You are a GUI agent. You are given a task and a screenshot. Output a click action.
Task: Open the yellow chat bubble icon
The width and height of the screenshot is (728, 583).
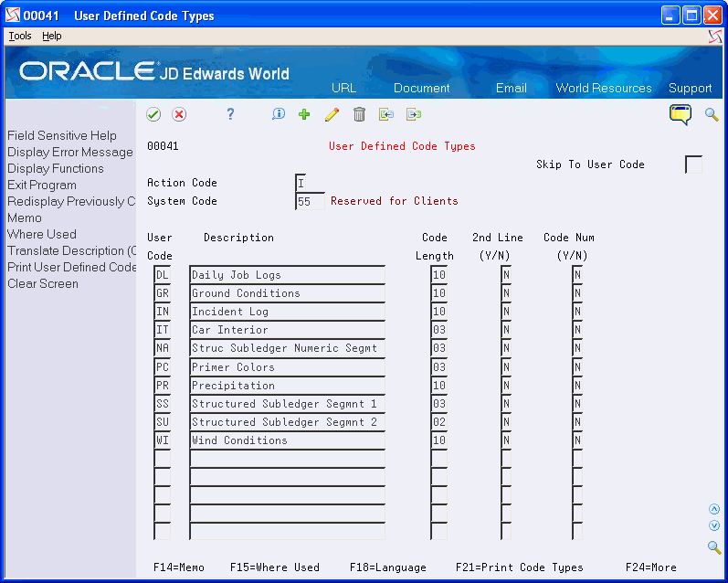coord(681,114)
